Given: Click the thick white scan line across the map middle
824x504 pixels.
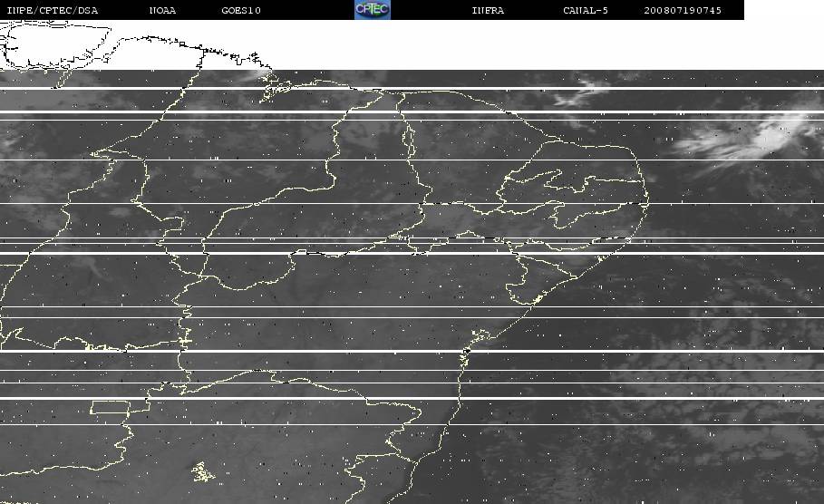Looking at the screenshot, I should pyautogui.click(x=412, y=253).
